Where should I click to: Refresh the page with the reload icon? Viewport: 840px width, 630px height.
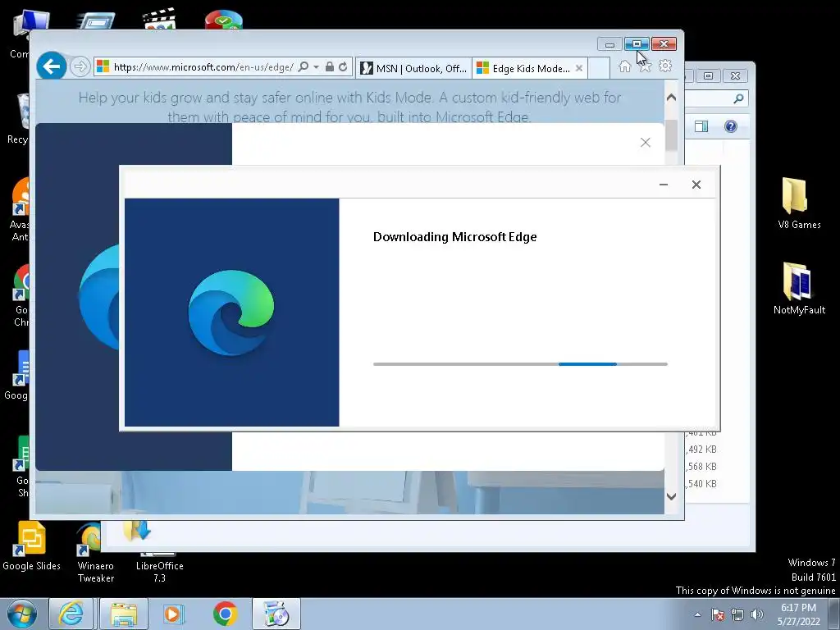tap(343, 67)
